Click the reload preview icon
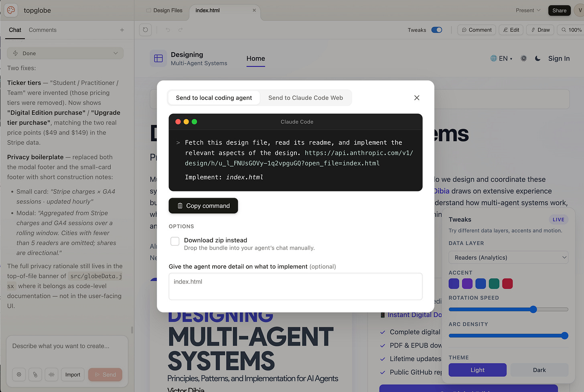The height and width of the screenshot is (392, 584). 145,30
